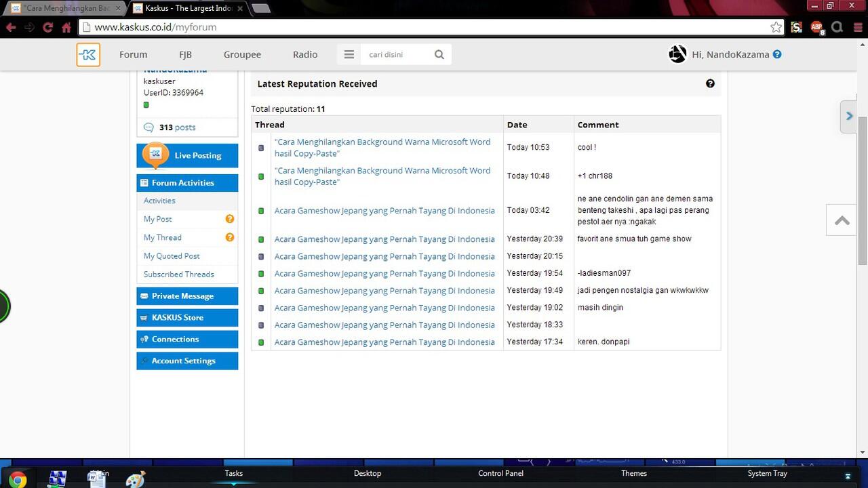Open the AdBlock Plus extension icon
Screen dimensions: 868x488
817,27
